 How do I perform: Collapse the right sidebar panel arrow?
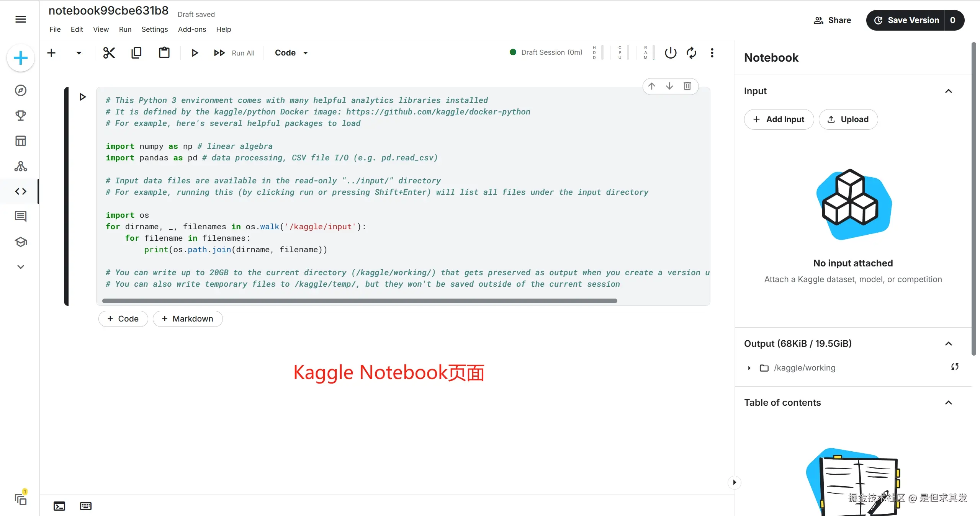click(734, 482)
